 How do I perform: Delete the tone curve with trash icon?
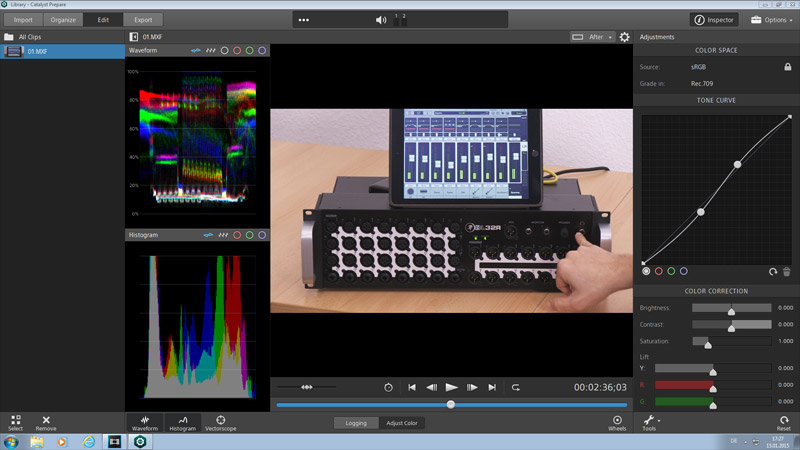click(789, 271)
